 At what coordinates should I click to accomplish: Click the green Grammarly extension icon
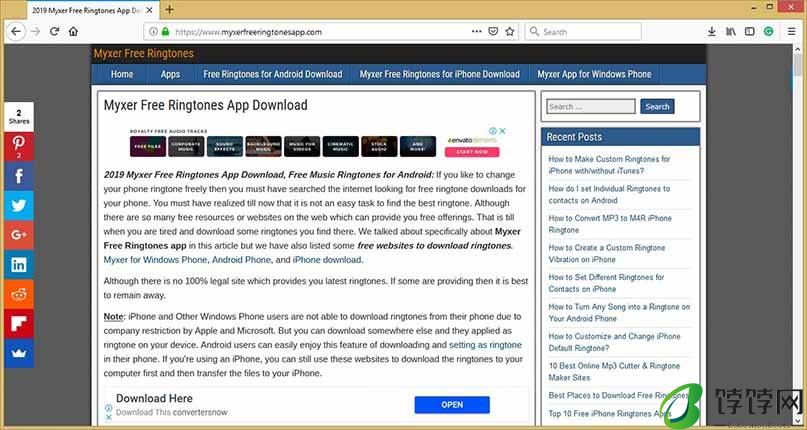point(768,31)
